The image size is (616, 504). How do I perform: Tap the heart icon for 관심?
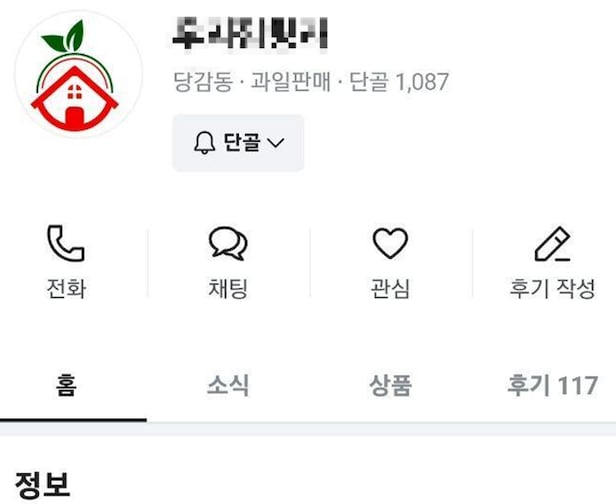coord(390,243)
